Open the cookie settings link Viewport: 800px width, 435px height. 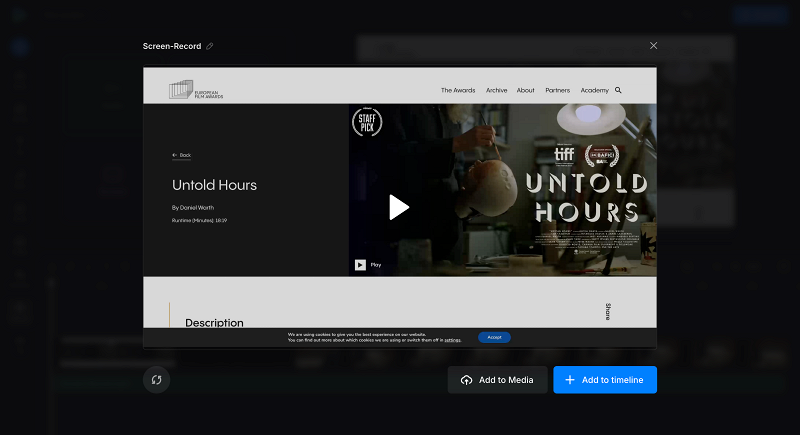(x=452, y=340)
